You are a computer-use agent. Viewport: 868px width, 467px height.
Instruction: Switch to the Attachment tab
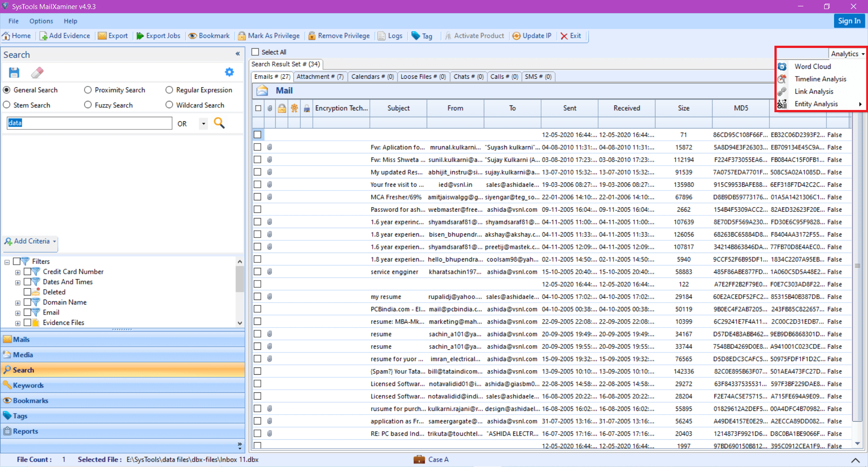click(x=320, y=76)
